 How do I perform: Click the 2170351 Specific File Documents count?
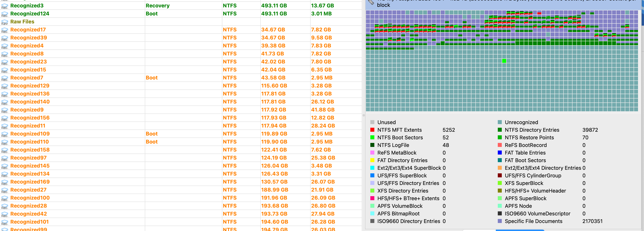point(592,221)
